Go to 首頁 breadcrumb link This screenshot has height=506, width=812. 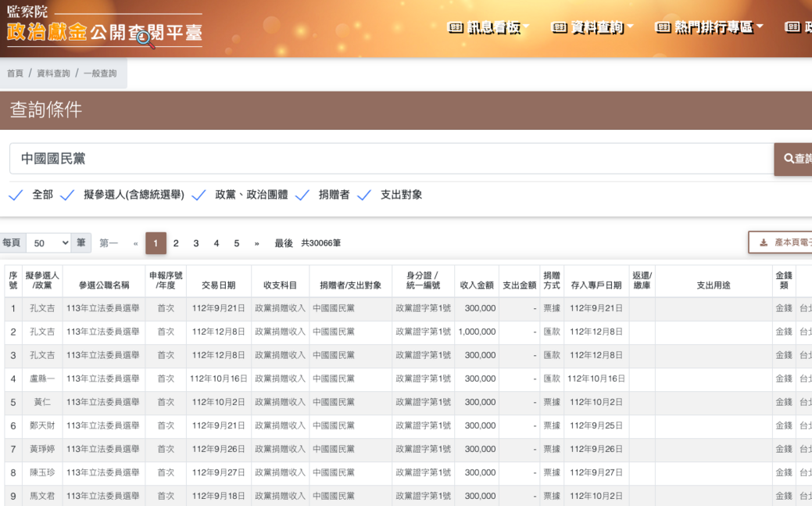click(x=15, y=73)
